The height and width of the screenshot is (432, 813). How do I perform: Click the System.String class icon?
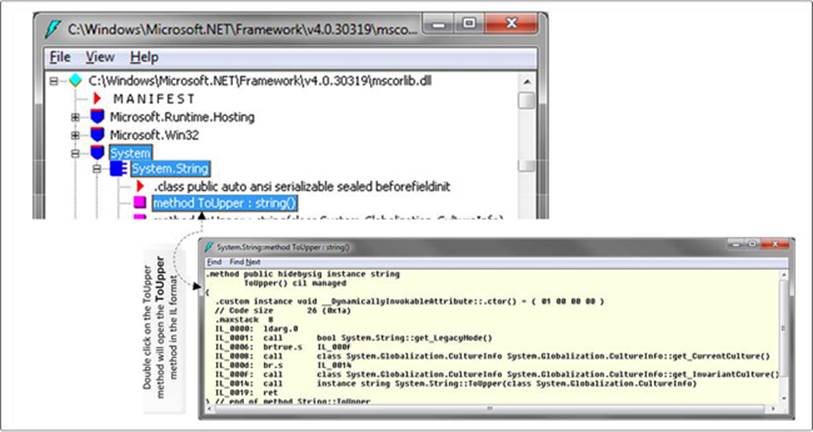[x=118, y=169]
